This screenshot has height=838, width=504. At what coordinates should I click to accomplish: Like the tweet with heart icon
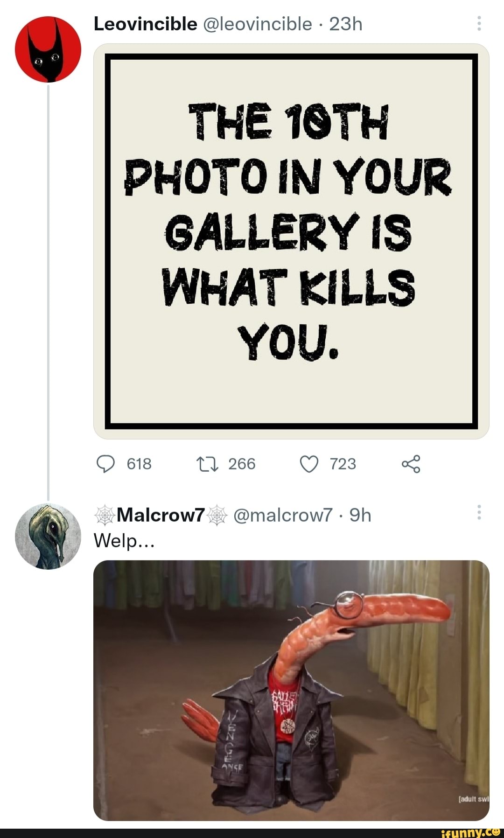[309, 464]
